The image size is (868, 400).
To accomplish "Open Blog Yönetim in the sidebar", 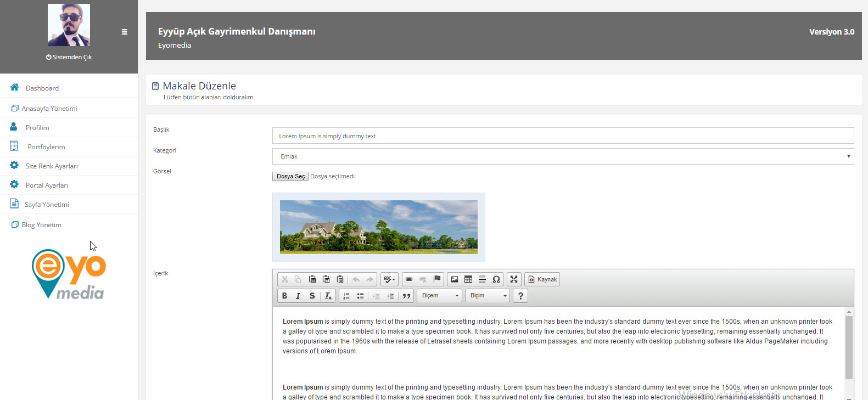I will (x=69, y=224).
